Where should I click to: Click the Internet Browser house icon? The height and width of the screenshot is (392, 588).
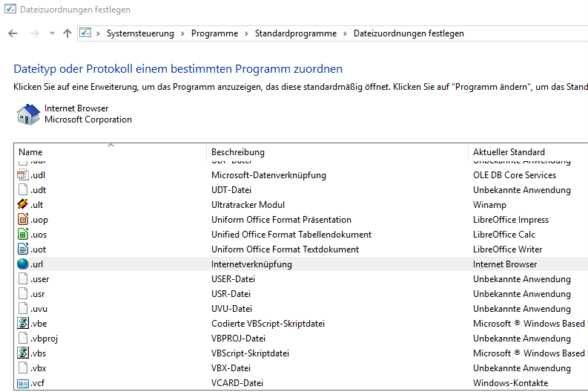pos(28,114)
